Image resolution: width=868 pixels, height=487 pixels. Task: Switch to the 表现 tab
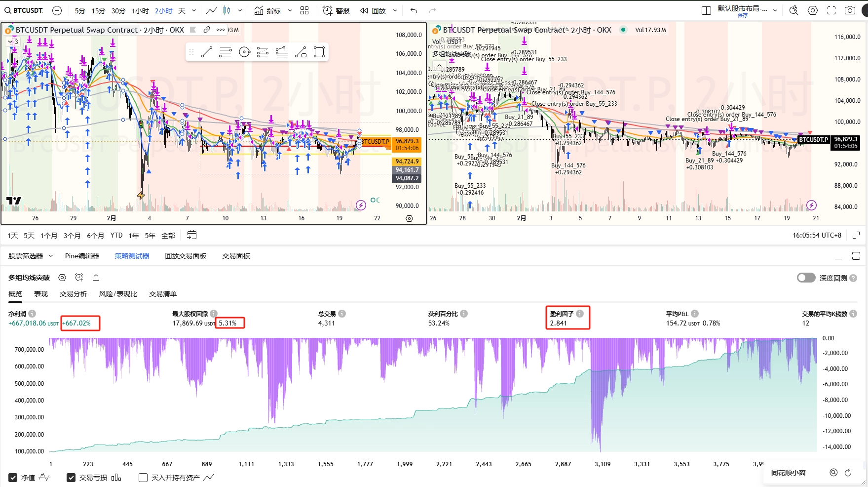pyautogui.click(x=41, y=294)
